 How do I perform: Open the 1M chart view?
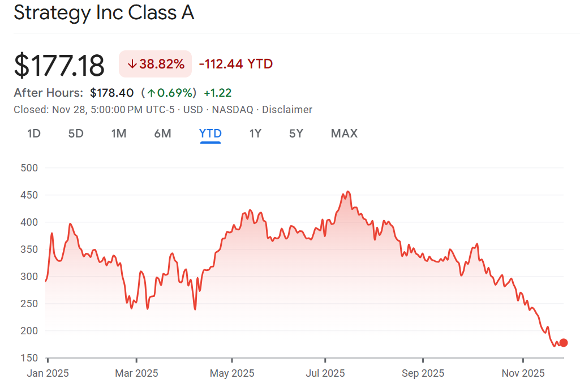119,133
